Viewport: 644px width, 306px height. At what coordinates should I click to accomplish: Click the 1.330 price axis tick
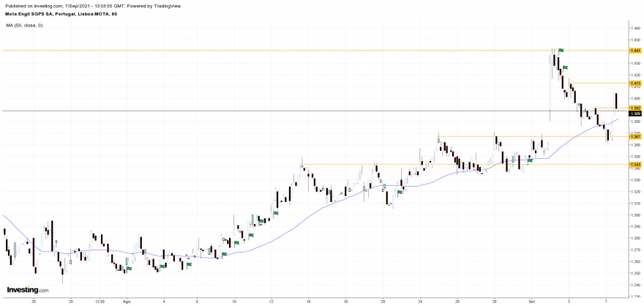[636, 180]
